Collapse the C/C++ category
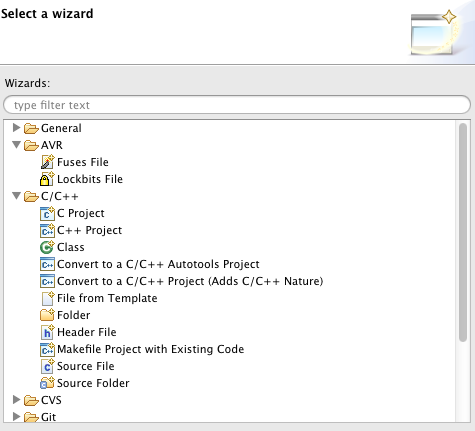The width and height of the screenshot is (475, 431). pos(16,196)
